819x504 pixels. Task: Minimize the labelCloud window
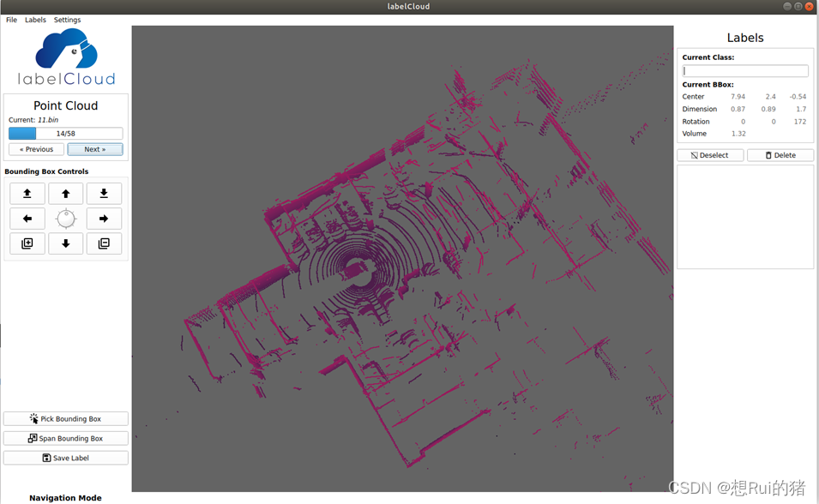pos(787,6)
